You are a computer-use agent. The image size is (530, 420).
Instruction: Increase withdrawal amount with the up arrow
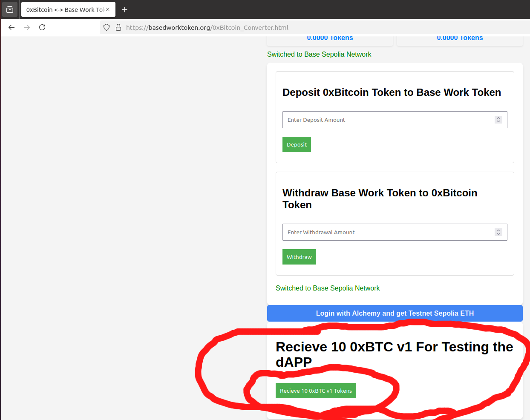498,230
